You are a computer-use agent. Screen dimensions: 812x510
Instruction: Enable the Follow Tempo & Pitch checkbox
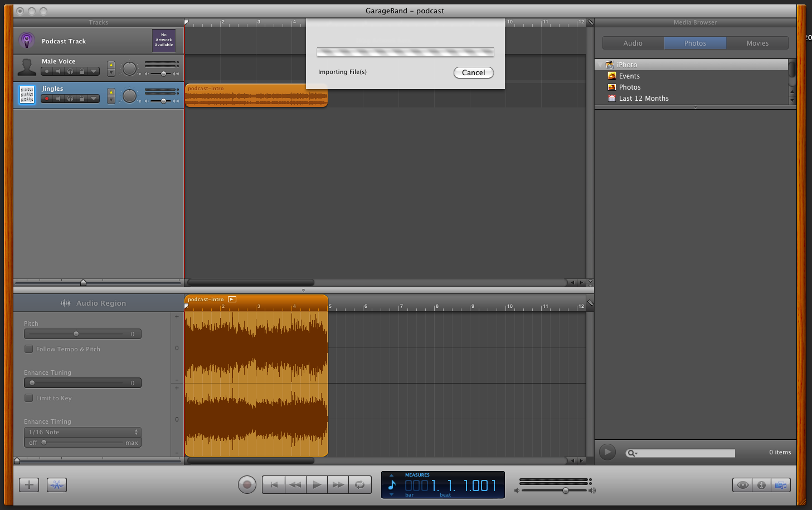tap(28, 349)
